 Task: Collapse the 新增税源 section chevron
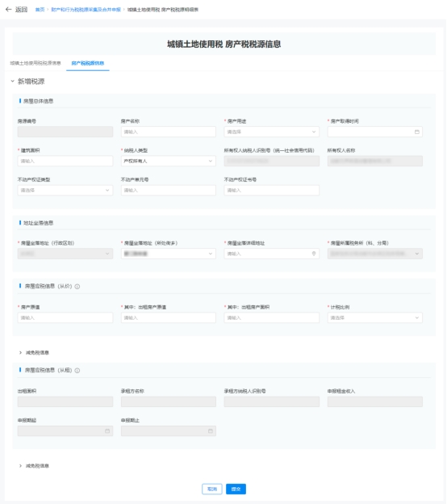(x=13, y=82)
